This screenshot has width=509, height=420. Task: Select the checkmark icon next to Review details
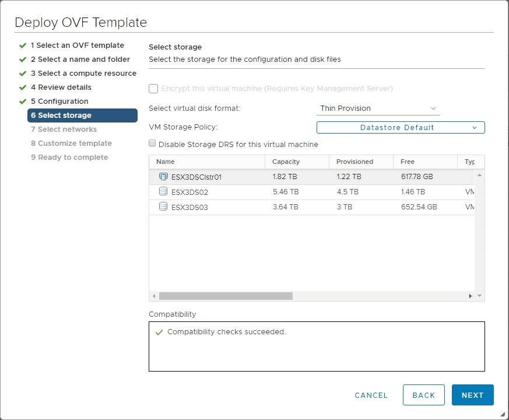click(22, 87)
